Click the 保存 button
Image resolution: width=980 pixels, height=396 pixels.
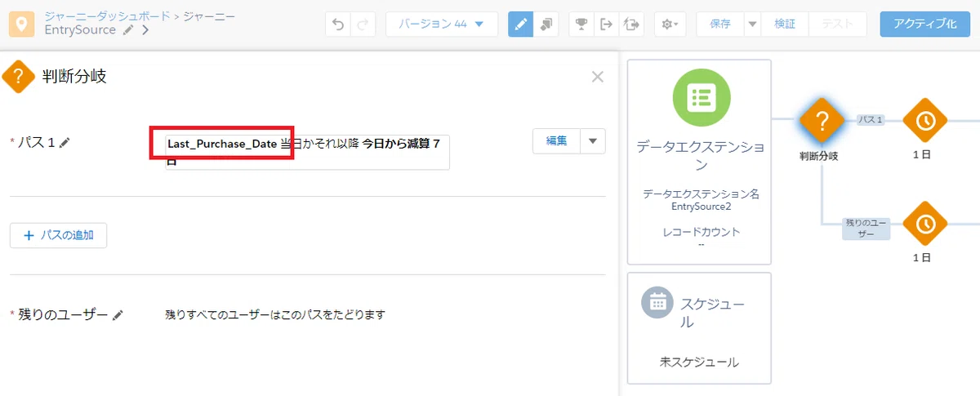(x=720, y=24)
